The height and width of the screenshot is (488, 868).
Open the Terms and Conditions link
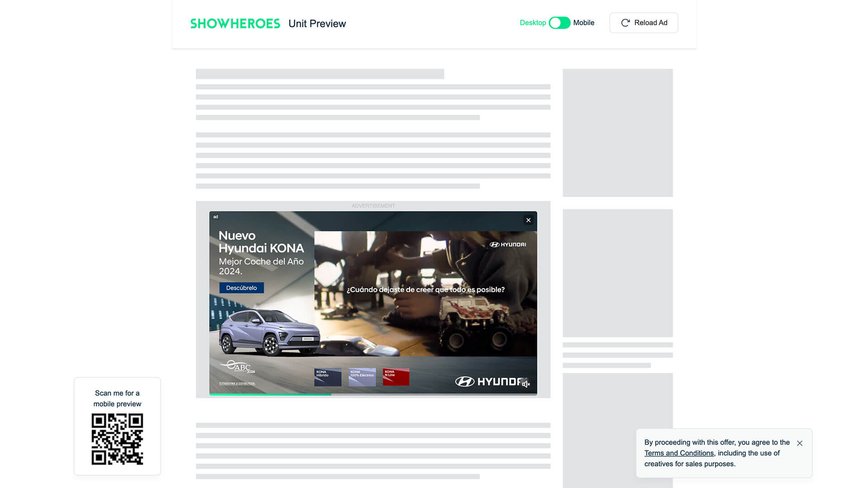pos(679,453)
